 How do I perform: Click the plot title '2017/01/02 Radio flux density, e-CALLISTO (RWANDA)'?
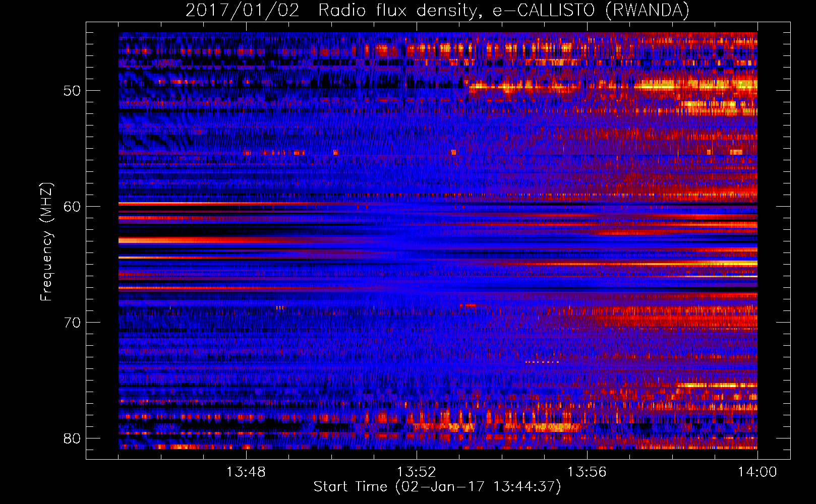click(x=437, y=10)
